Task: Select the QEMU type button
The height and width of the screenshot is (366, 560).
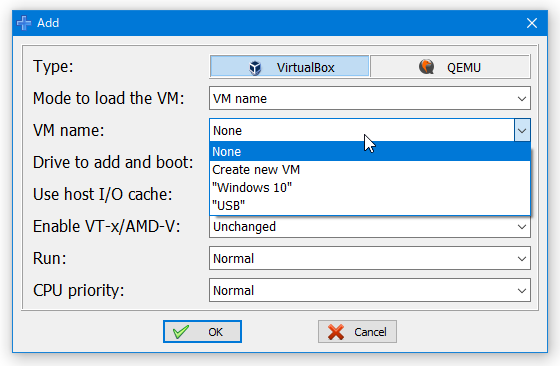Action: (450, 66)
